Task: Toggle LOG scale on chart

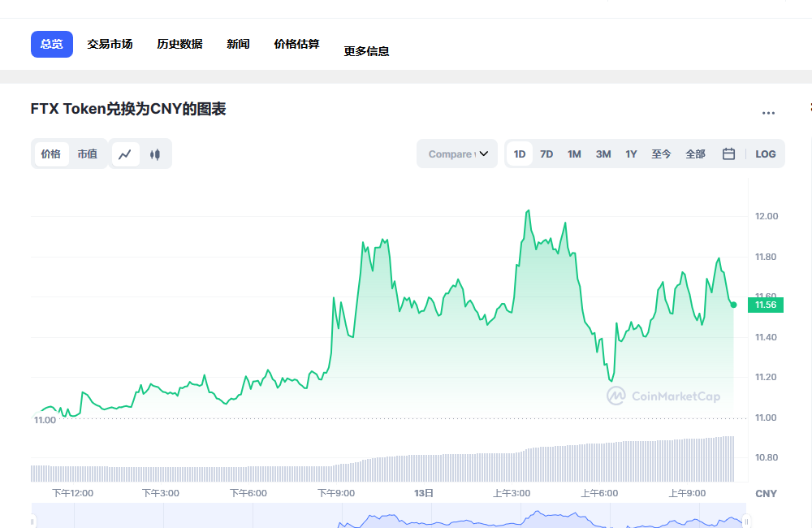Action: click(x=766, y=154)
